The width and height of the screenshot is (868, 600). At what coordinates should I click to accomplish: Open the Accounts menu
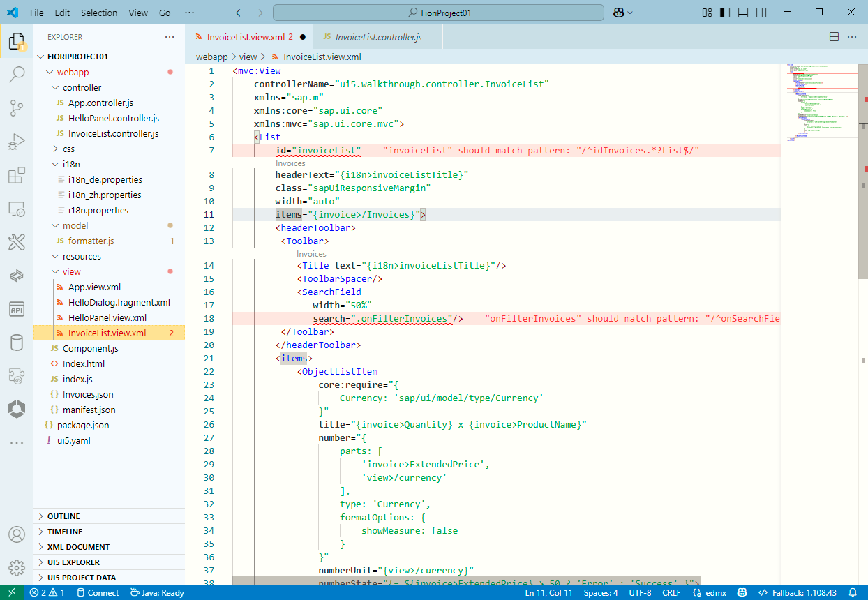point(17,534)
